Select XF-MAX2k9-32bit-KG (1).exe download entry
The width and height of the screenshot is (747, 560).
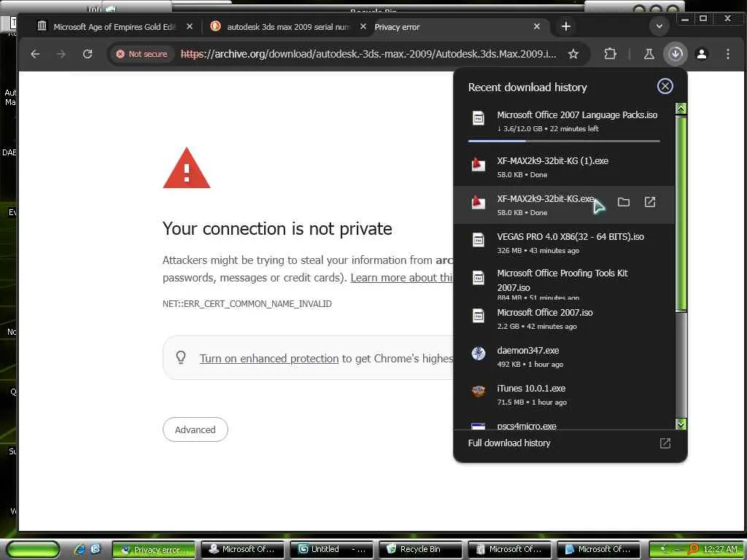[564, 167]
